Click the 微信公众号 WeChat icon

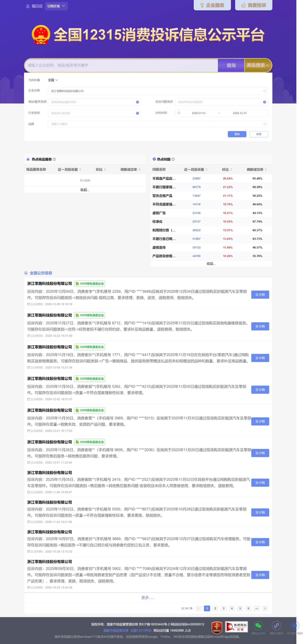[x=258, y=625]
